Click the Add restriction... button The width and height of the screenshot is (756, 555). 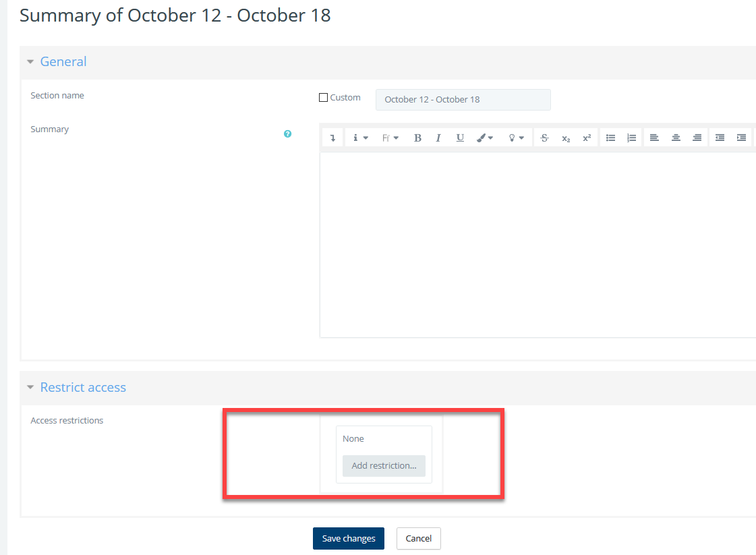(384, 466)
